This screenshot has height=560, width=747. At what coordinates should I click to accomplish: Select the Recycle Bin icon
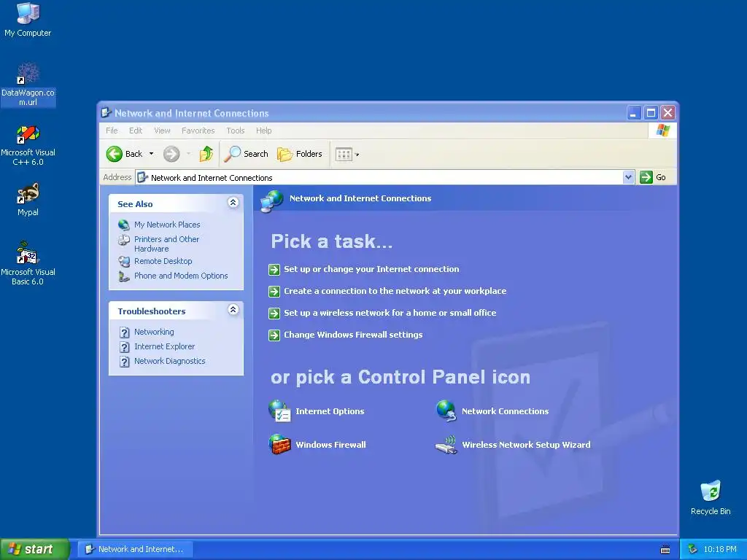[711, 497]
